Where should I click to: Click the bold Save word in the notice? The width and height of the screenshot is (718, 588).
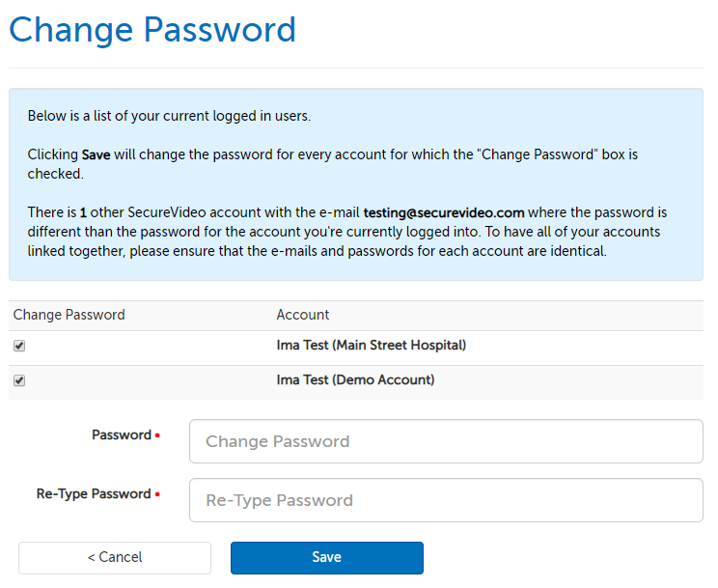96,154
